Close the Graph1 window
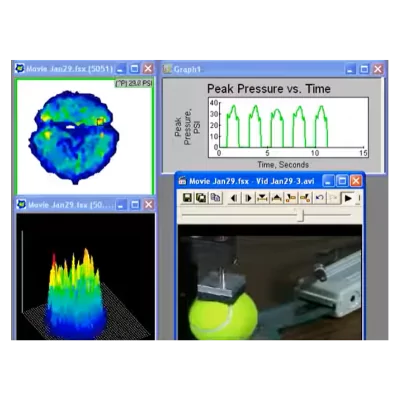400x400 pixels. (x=378, y=69)
